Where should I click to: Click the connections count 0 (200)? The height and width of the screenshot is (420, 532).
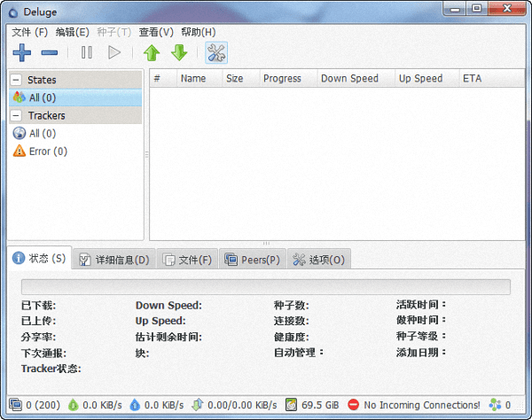click(x=43, y=405)
